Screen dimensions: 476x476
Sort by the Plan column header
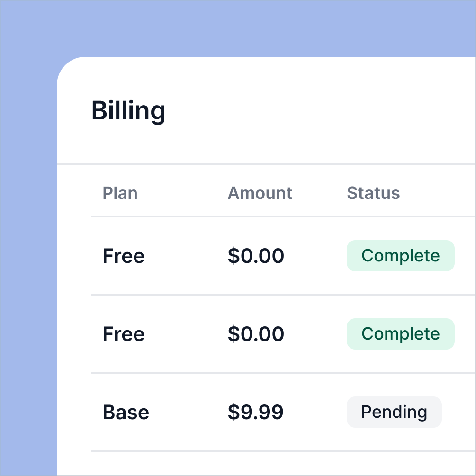(x=120, y=193)
